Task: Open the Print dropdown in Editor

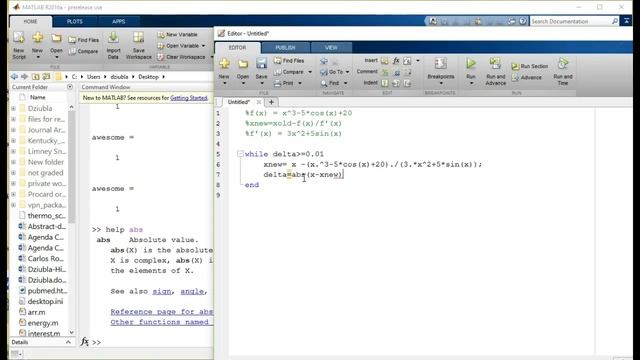Action: [300, 83]
